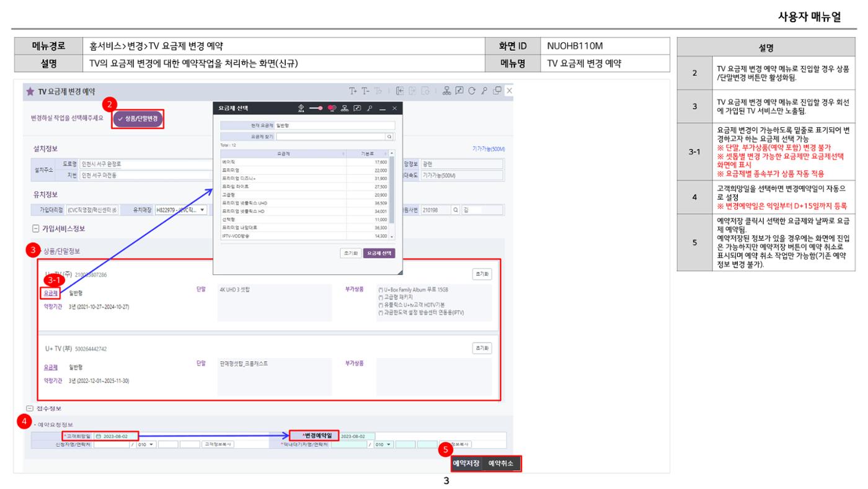Click the 고객정보복사 button
The height and width of the screenshot is (489, 868).
click(218, 444)
